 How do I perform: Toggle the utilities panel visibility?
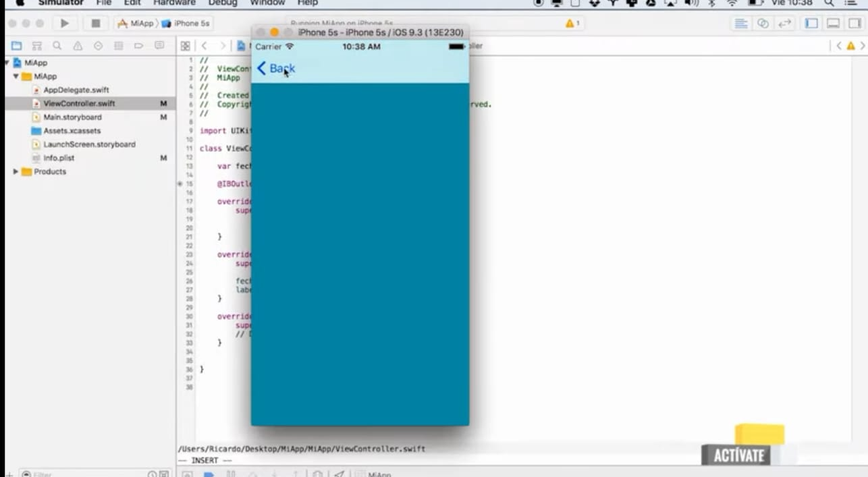[x=855, y=23]
